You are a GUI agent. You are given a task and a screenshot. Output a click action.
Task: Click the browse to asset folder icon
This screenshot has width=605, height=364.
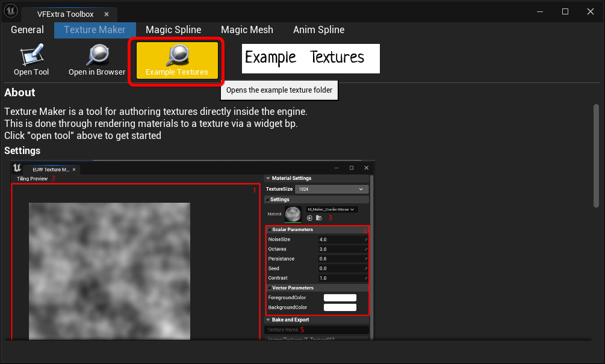click(x=318, y=218)
